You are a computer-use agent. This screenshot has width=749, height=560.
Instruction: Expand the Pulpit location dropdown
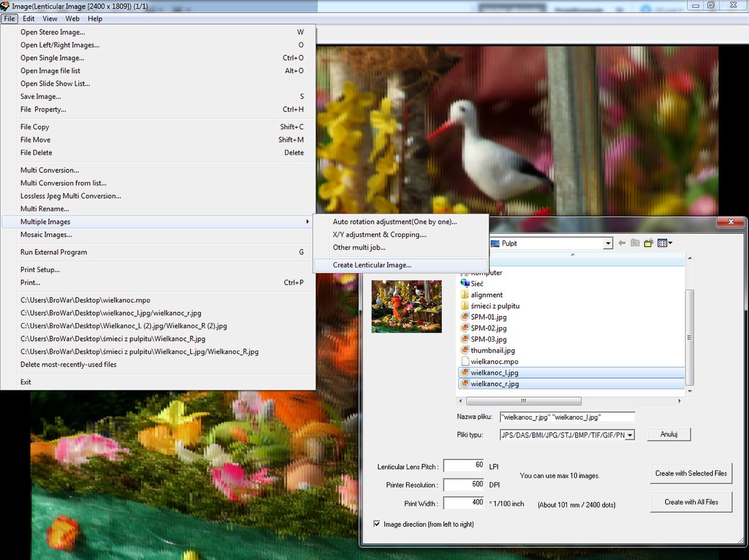[608, 243]
